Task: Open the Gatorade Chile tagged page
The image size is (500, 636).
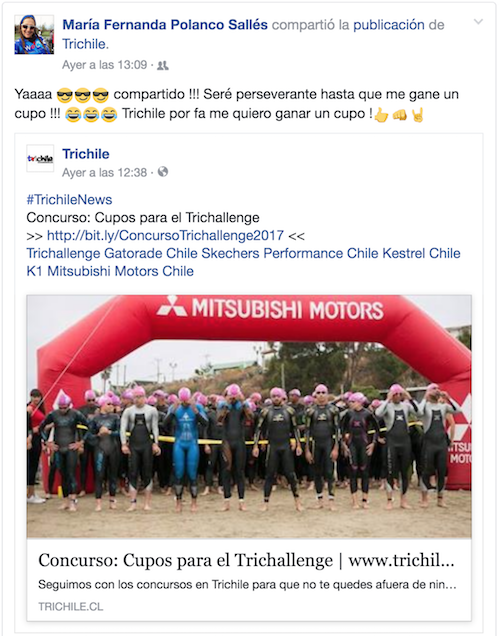Action: [151, 253]
